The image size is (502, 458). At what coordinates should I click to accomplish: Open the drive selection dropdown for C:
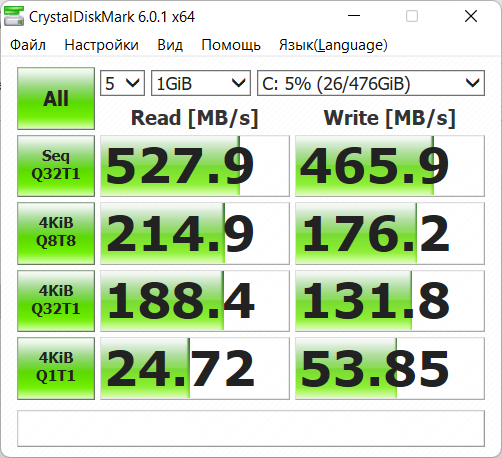[x=371, y=83]
